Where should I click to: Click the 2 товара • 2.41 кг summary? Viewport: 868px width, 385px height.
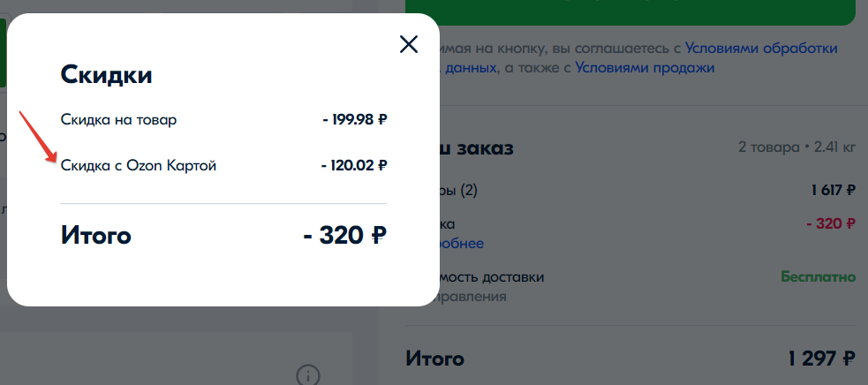[x=796, y=147]
